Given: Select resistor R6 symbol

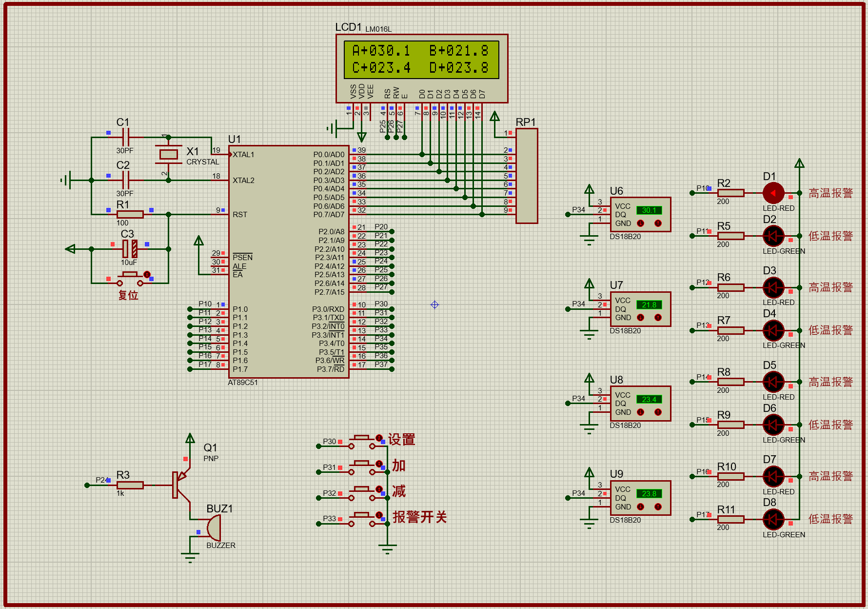Looking at the screenshot, I should pos(730,288).
